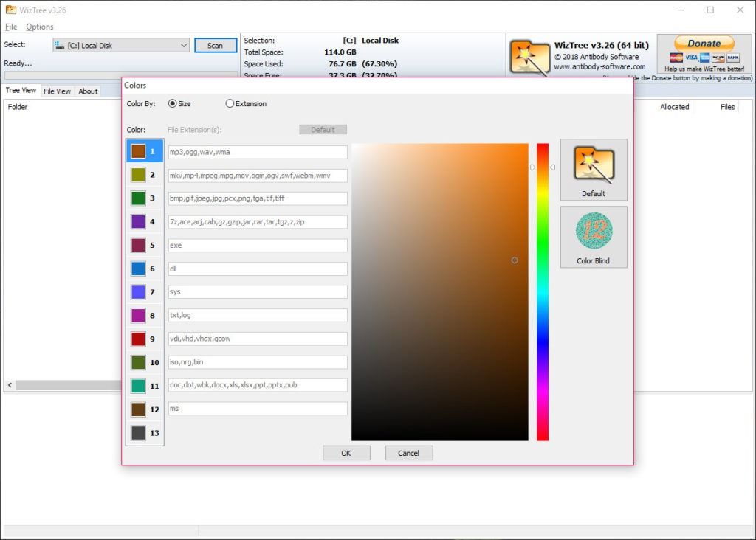
Task: Switch to the Tree View tab
Action: click(x=21, y=90)
